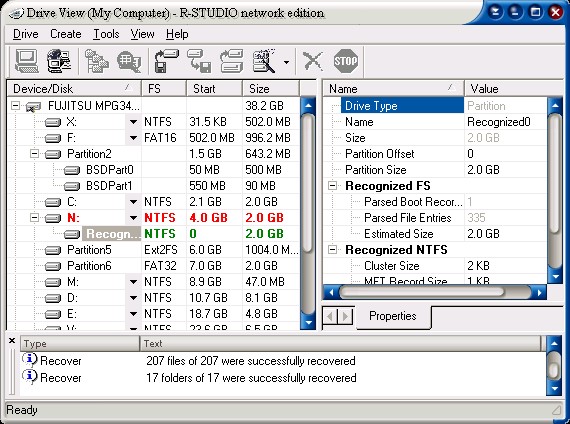Click the drive list scrollbar down arrow
Screen dimensions: 570x424
coord(308,322)
